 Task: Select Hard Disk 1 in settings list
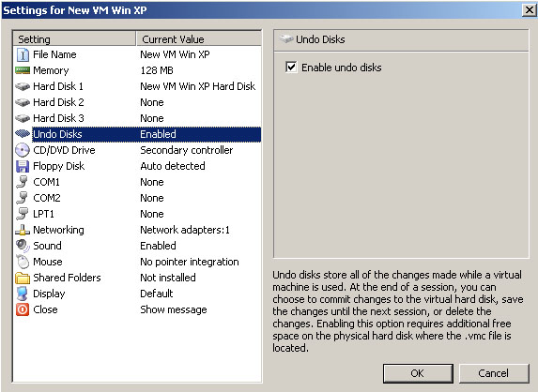tap(137, 86)
